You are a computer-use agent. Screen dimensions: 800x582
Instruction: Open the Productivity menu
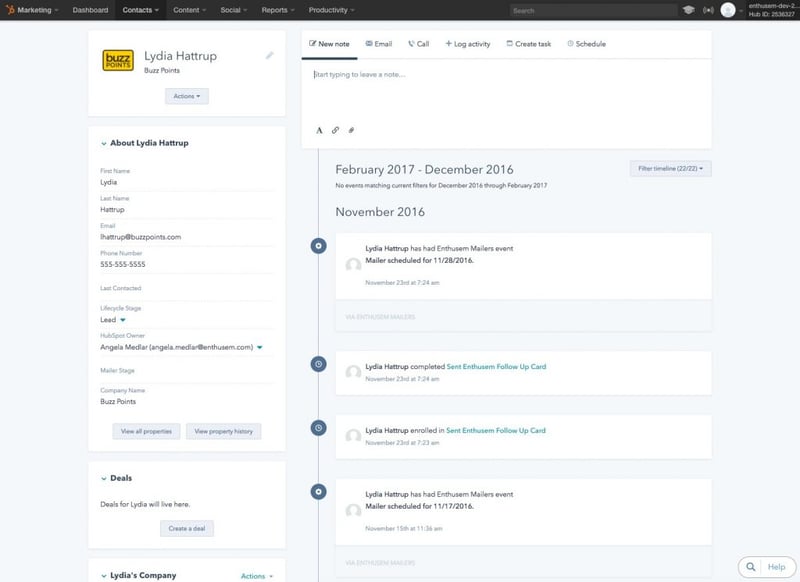(x=332, y=10)
